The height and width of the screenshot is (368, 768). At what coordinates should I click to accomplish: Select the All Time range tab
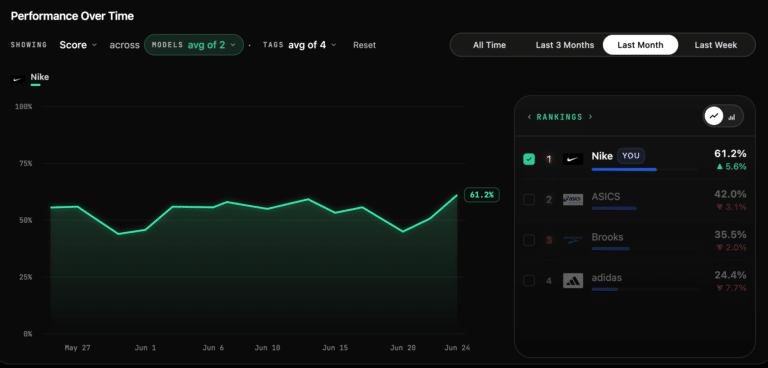coord(489,45)
